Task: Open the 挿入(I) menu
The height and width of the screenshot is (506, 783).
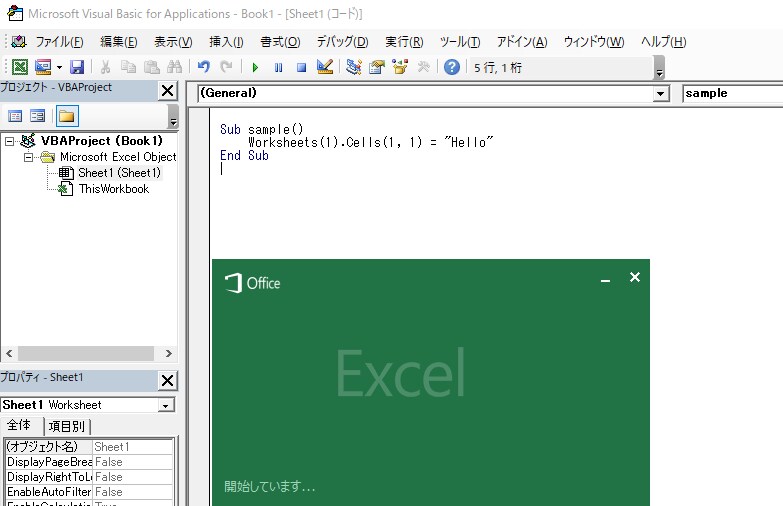Action: coord(226,42)
